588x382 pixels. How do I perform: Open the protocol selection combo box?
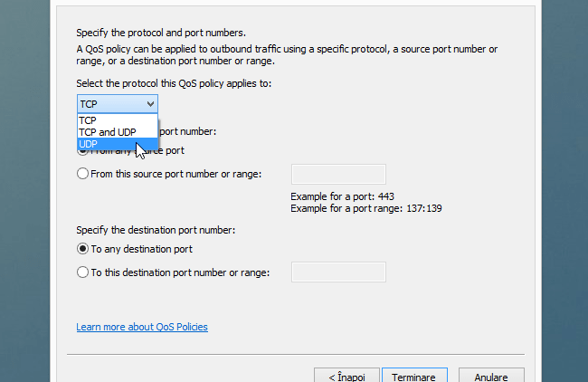pos(118,104)
